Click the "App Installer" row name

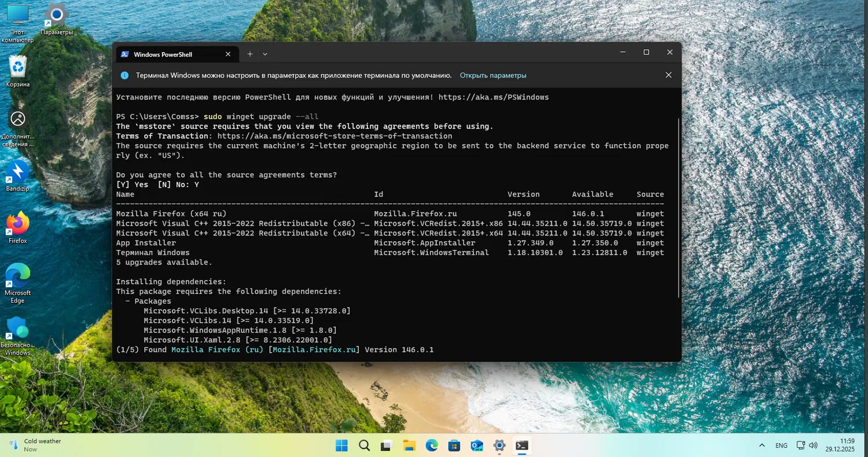(146, 243)
